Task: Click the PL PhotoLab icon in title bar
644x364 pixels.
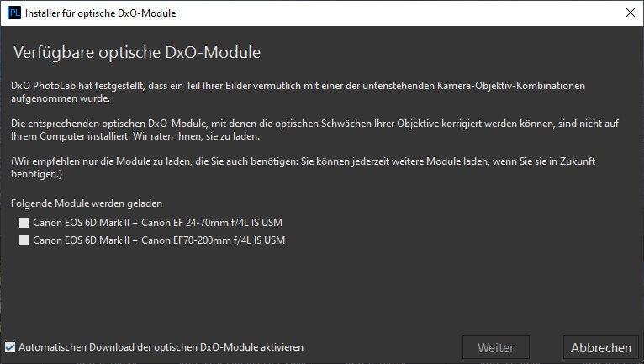Action: pyautogui.click(x=14, y=13)
